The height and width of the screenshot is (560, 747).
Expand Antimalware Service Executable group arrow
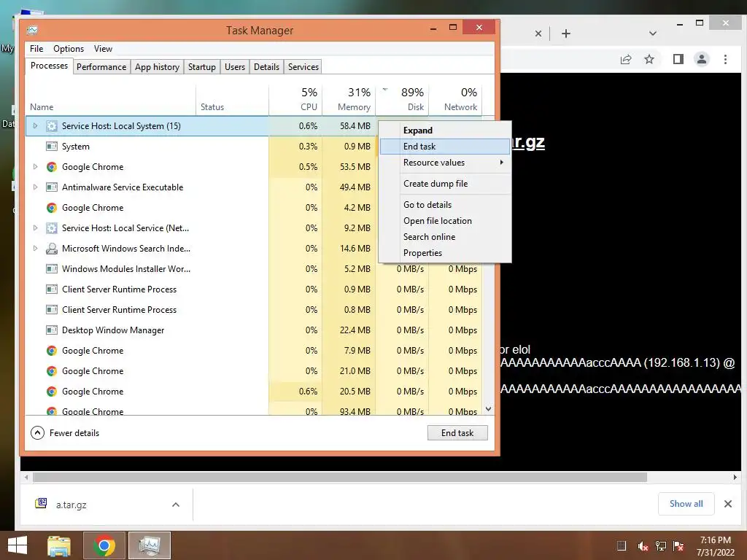pos(35,187)
